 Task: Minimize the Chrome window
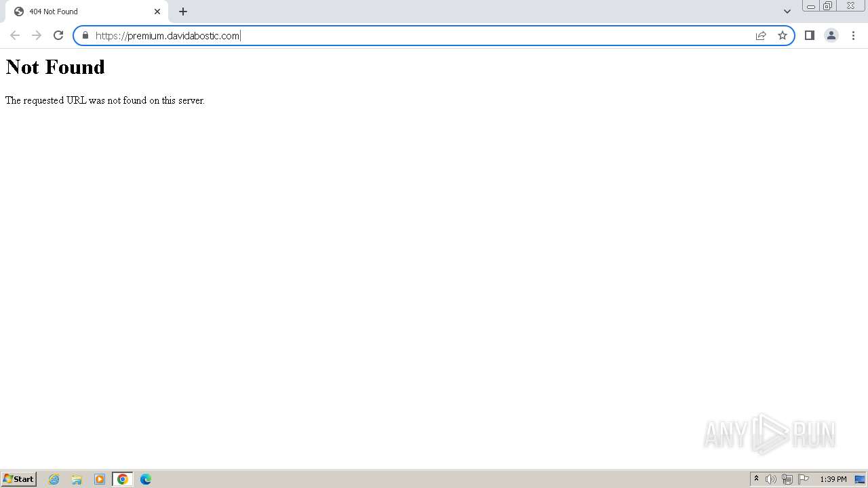pyautogui.click(x=811, y=6)
